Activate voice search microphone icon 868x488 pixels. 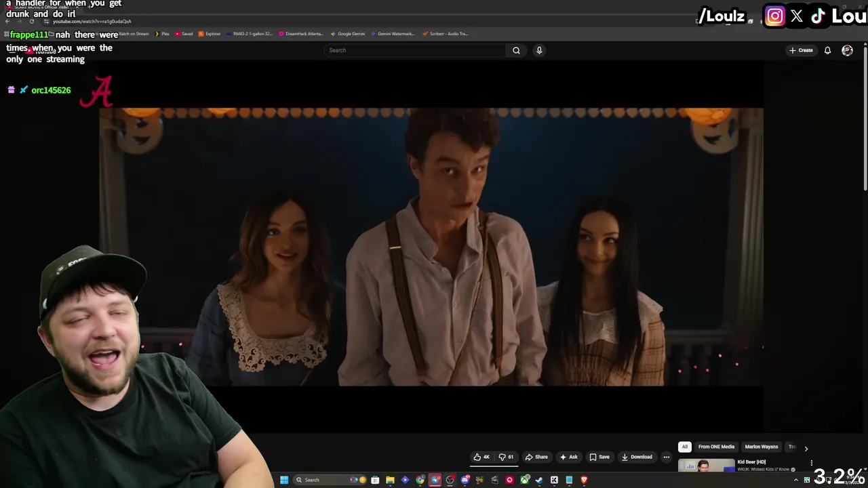pos(539,50)
